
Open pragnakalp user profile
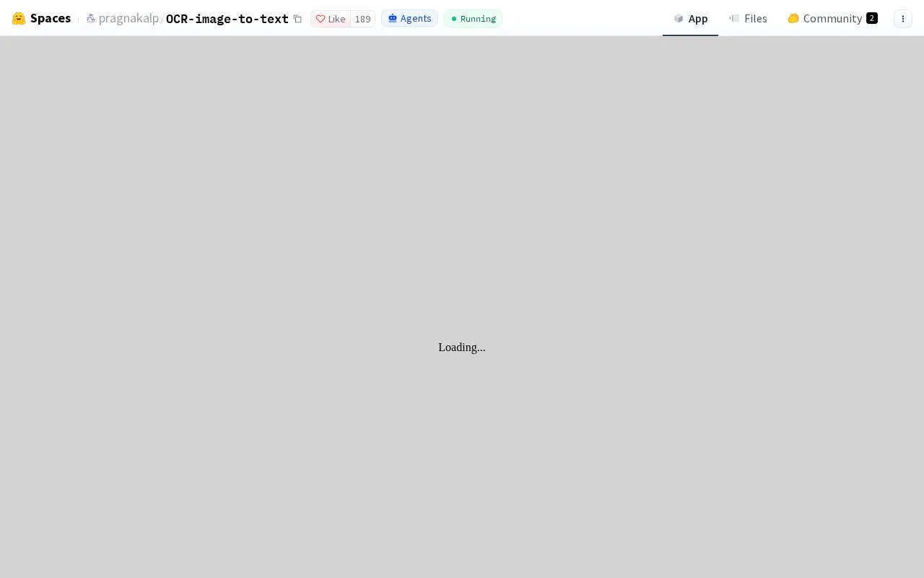(x=128, y=19)
